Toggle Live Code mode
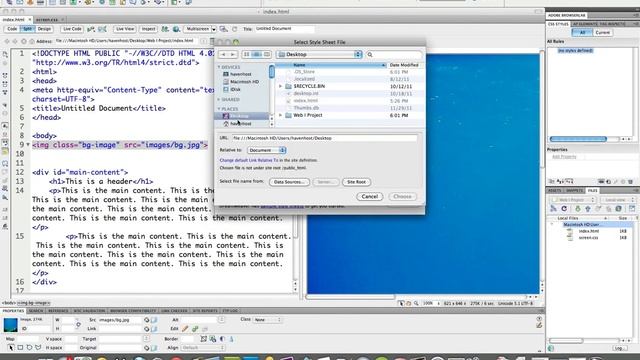Viewport: 640px width, 360px height. tap(72, 29)
